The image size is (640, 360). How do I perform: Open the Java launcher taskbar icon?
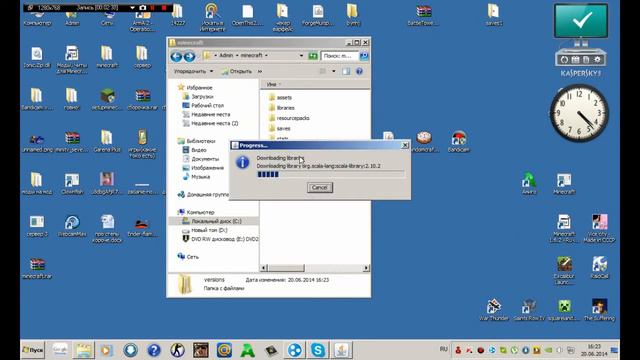(342, 350)
